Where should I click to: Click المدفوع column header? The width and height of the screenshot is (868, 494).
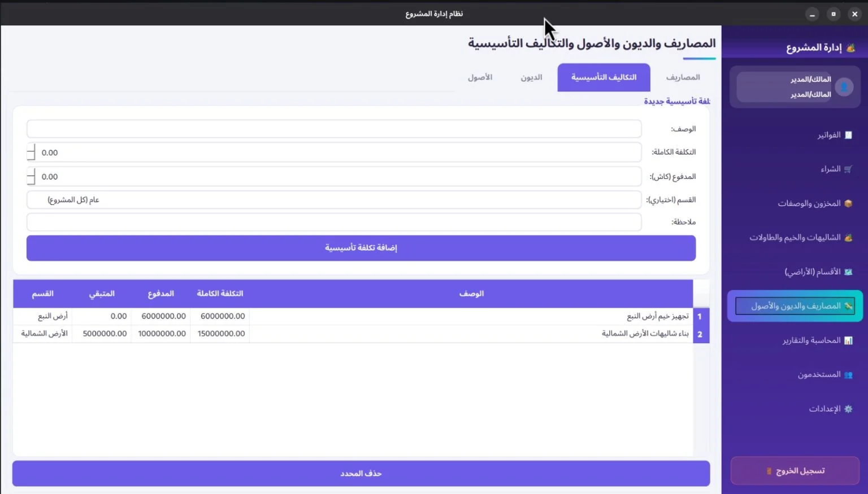[x=160, y=294]
